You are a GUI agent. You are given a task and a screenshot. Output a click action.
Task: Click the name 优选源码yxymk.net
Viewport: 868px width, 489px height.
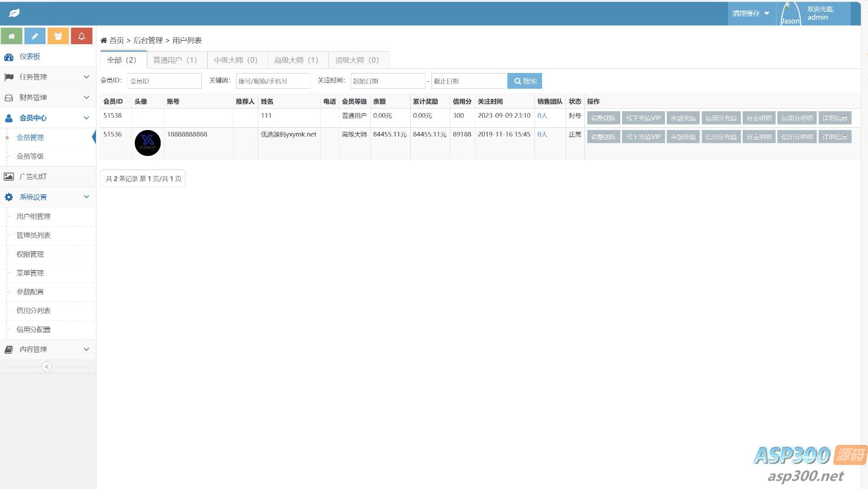[x=288, y=135]
